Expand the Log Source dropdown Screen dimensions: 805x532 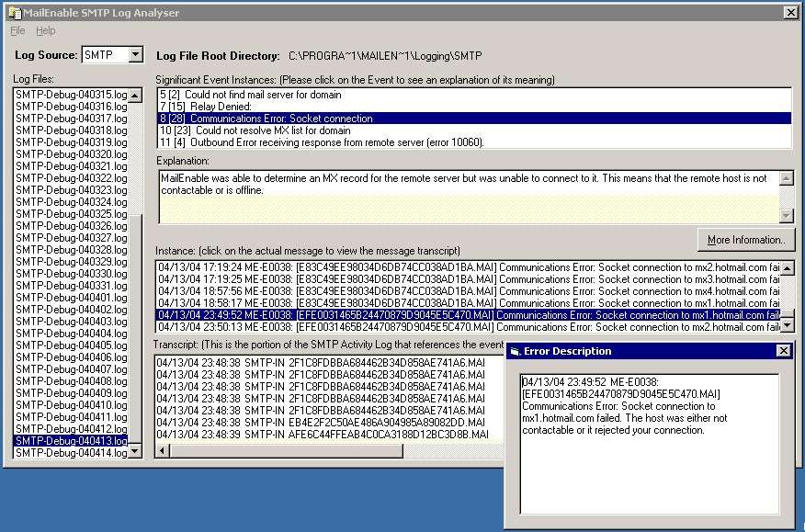pyautogui.click(x=136, y=55)
